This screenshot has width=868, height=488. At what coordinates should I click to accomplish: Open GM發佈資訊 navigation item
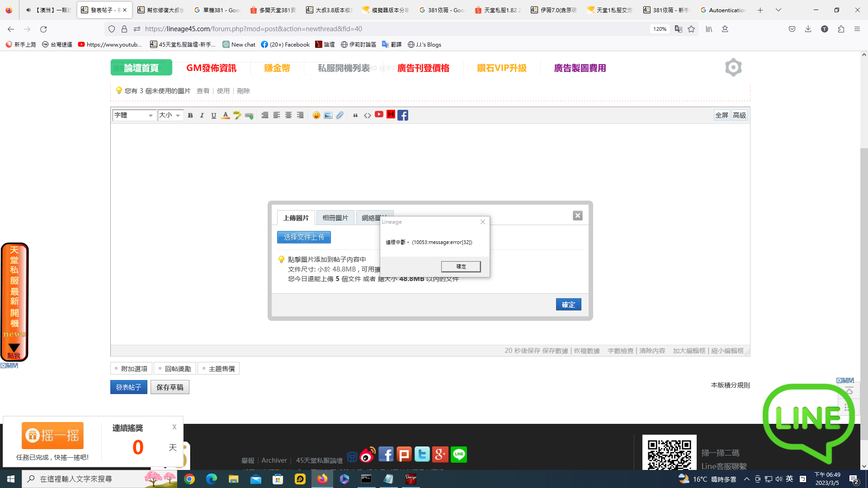tap(211, 68)
